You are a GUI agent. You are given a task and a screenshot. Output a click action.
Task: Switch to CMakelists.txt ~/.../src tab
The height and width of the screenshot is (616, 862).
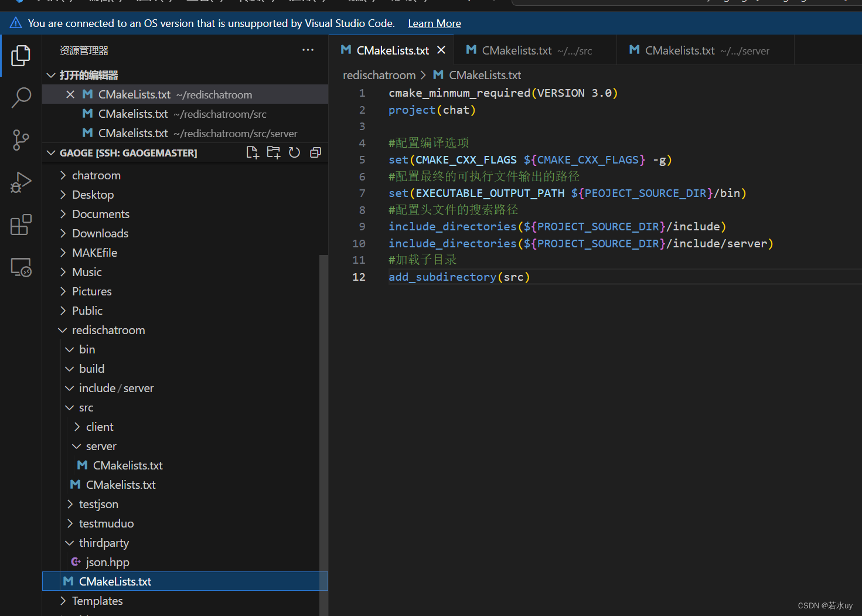coord(536,50)
